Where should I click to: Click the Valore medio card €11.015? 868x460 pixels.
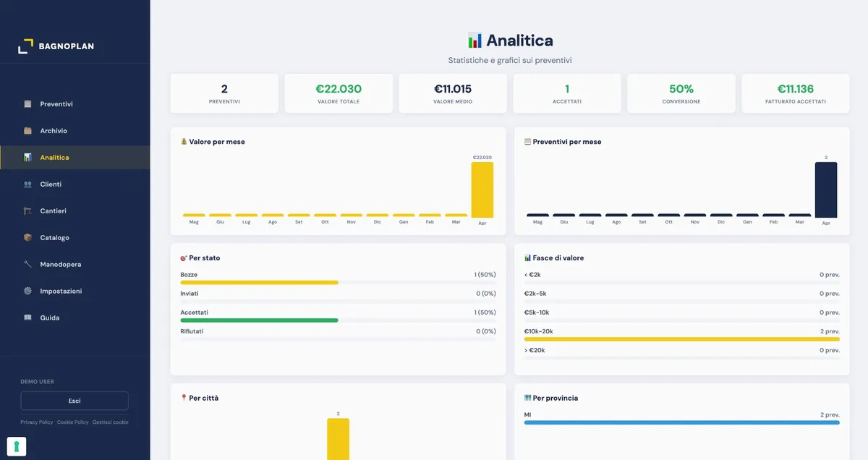click(453, 93)
